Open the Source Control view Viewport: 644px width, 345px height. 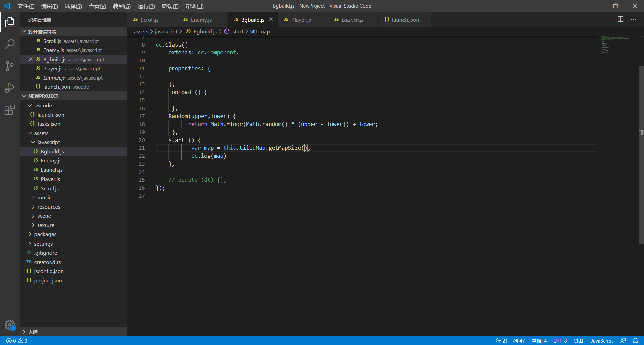(10, 66)
